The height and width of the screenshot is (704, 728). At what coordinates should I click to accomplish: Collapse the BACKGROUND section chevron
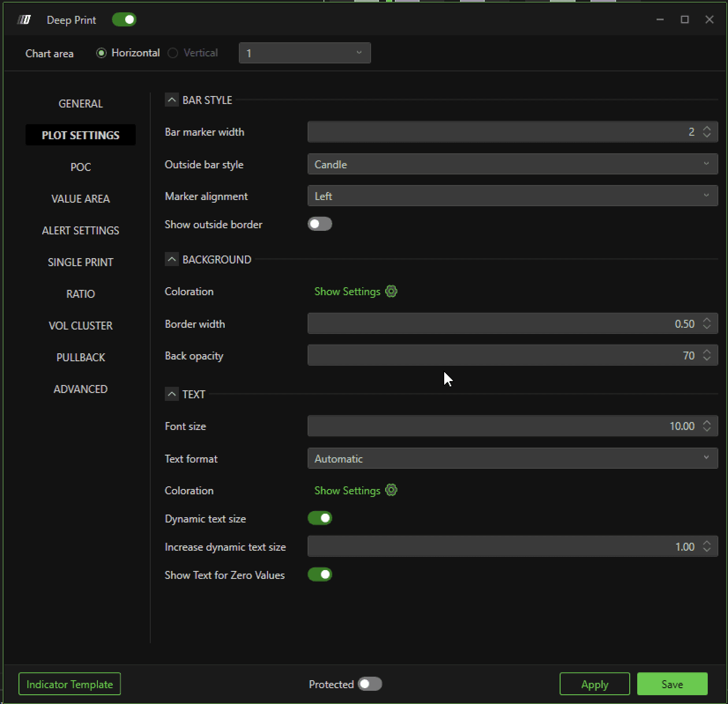pyautogui.click(x=172, y=259)
